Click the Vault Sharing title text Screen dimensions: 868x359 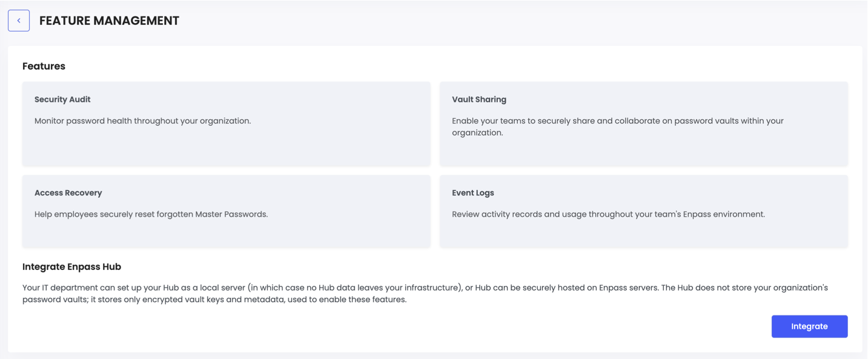[479, 99]
